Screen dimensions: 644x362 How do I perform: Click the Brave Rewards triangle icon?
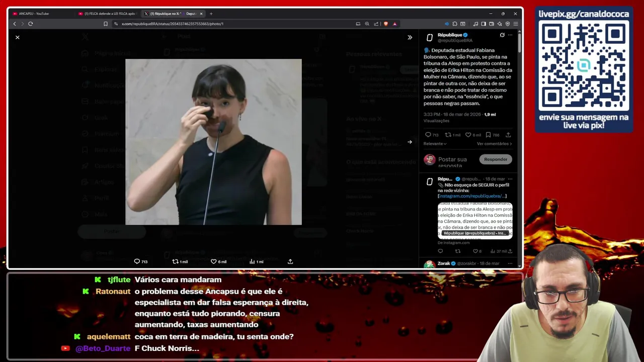click(394, 24)
